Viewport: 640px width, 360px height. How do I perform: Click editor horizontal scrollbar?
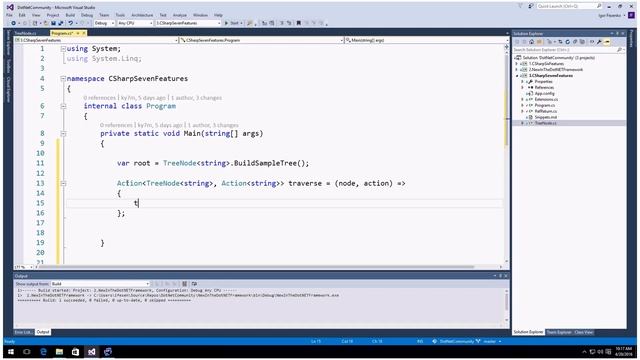[256, 267]
